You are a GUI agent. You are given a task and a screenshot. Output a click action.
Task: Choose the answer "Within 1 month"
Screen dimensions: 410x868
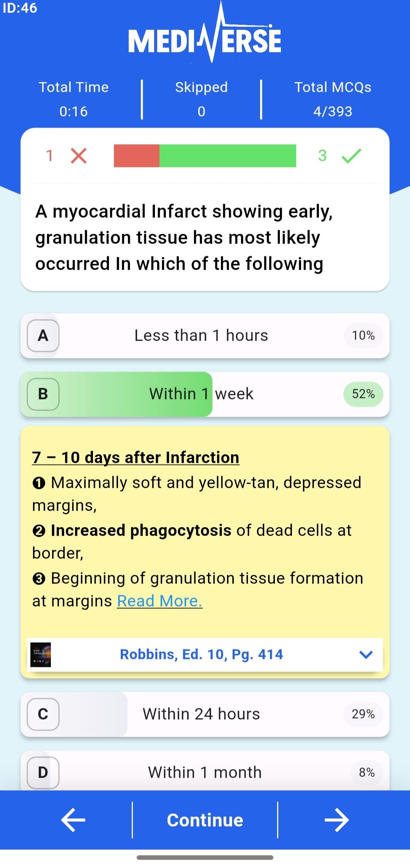[205, 772]
